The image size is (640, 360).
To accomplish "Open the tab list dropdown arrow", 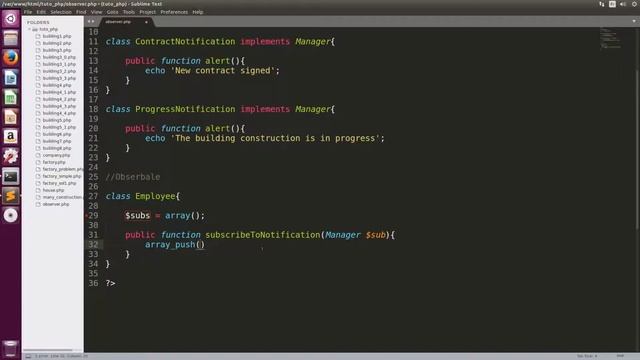I will tap(634, 21).
